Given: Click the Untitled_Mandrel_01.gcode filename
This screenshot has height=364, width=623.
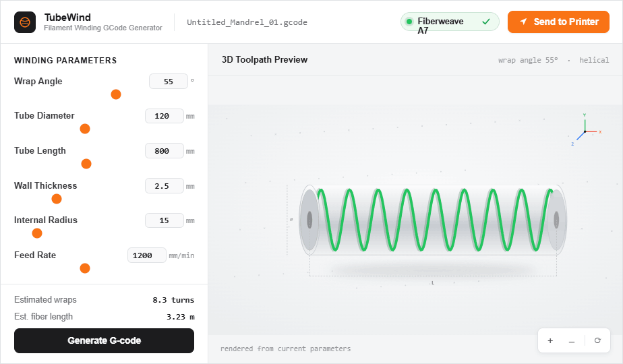Looking at the screenshot, I should pyautogui.click(x=247, y=22).
